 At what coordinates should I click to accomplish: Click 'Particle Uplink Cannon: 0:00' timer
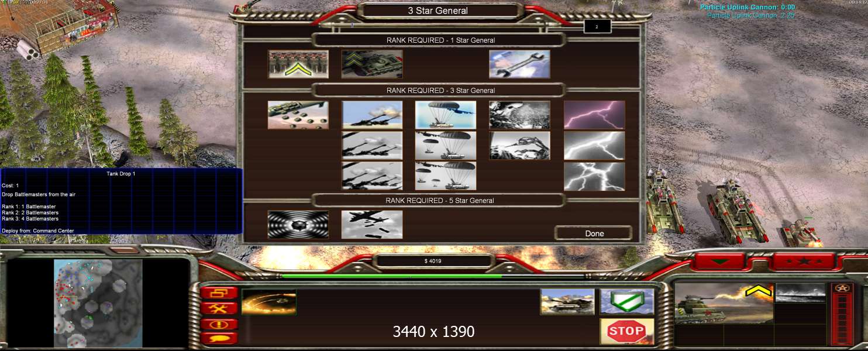tap(747, 8)
